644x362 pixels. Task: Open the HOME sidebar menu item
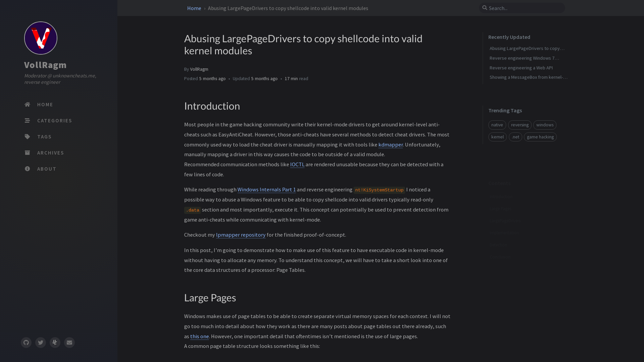click(59, 105)
